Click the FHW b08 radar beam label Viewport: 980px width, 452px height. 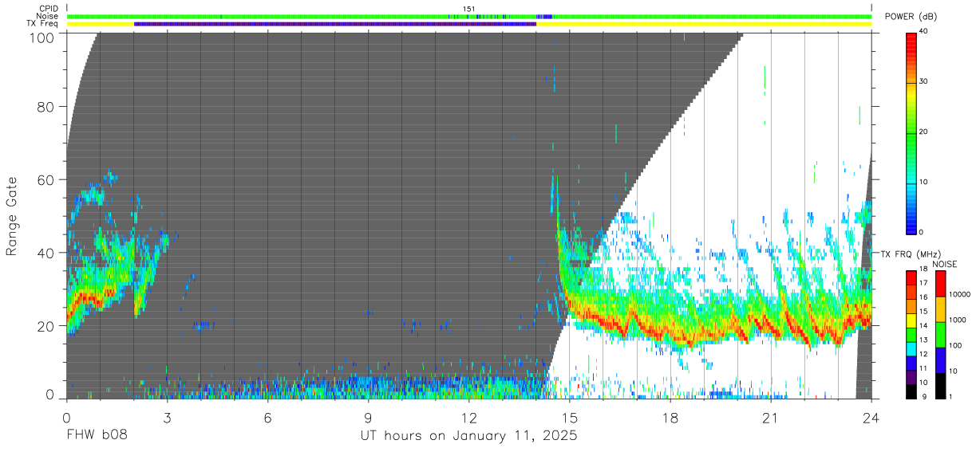97,436
